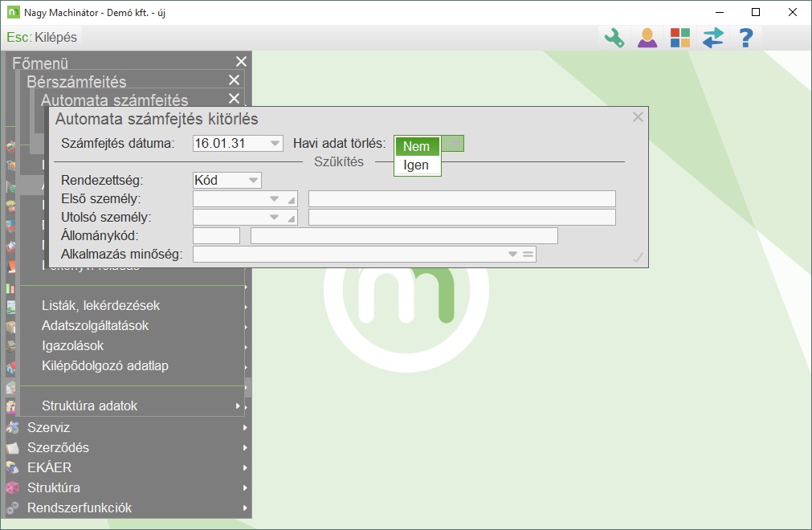Expand the Utolsó személy code dropdown

(x=275, y=218)
